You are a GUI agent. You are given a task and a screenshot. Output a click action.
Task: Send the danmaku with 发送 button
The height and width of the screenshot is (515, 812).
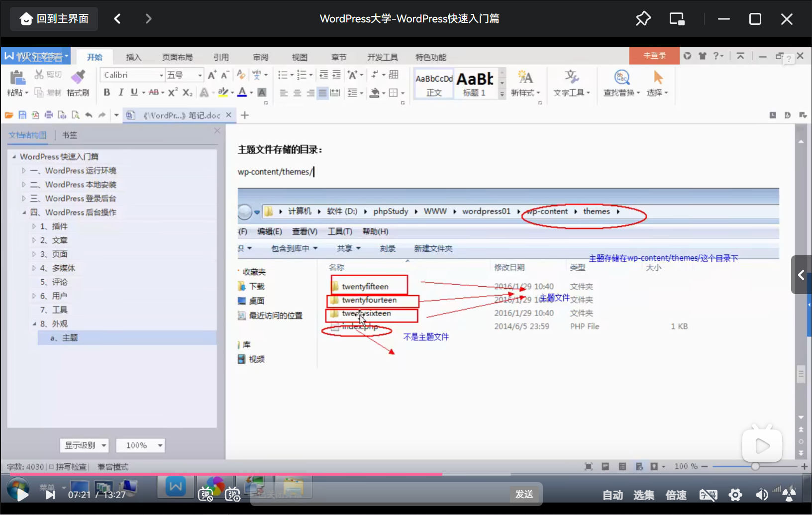click(x=524, y=494)
